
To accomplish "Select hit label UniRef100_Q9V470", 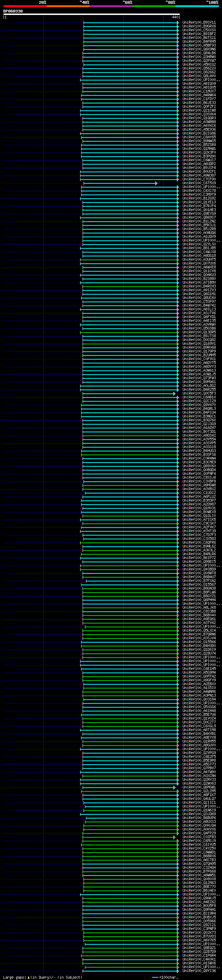I will coord(199,405).
